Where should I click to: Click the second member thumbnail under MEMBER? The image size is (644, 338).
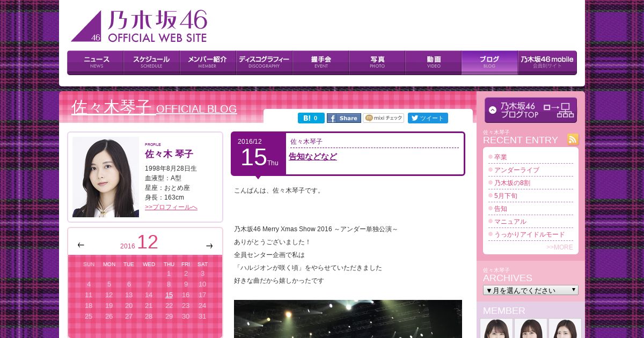(x=531, y=328)
